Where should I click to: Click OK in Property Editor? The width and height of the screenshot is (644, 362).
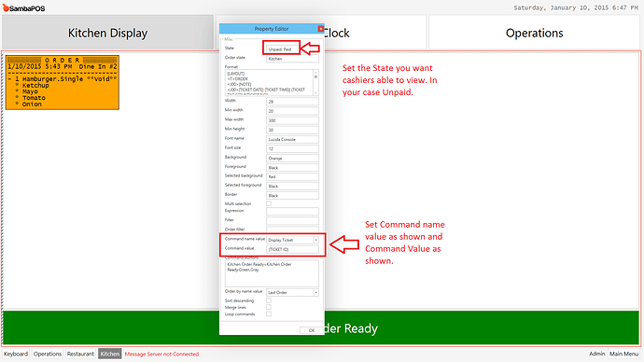pyautogui.click(x=311, y=330)
